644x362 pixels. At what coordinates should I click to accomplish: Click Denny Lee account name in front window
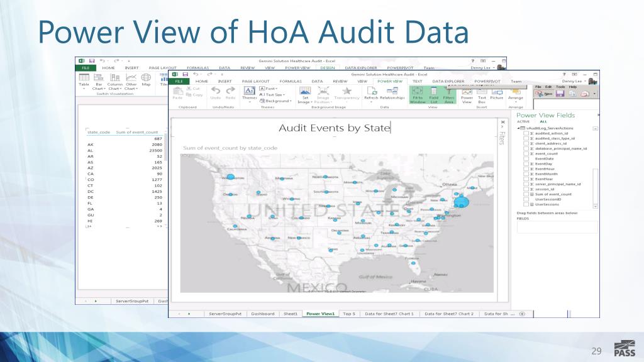(572, 81)
